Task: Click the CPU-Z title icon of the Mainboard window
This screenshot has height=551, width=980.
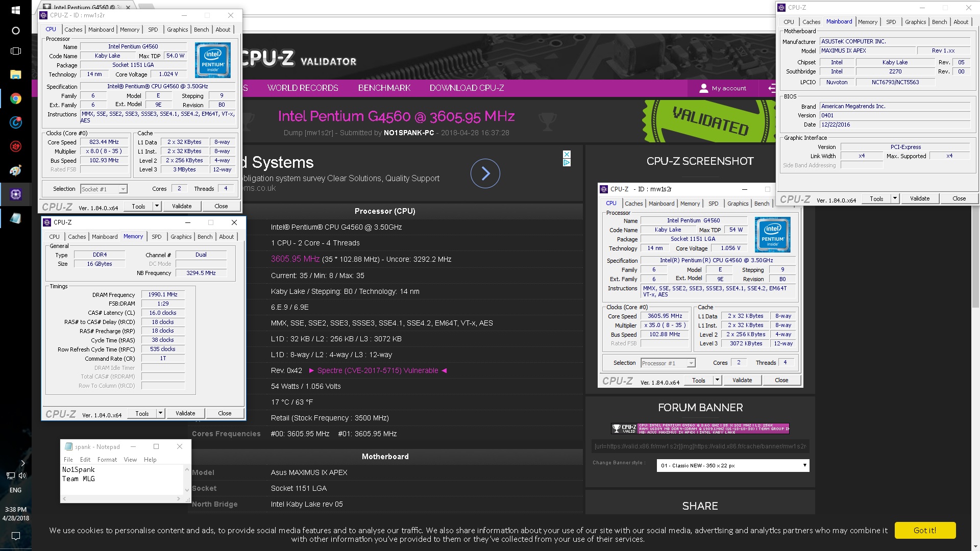Action: (781, 8)
